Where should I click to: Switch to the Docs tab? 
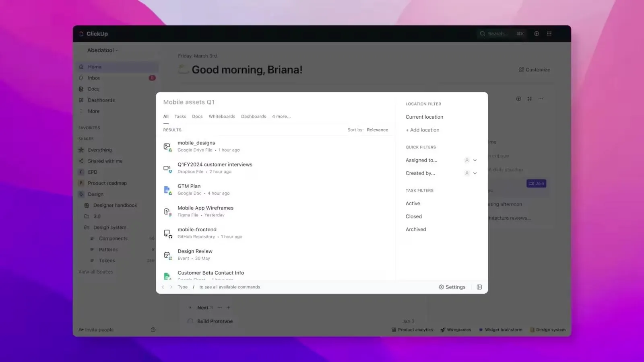tap(197, 116)
